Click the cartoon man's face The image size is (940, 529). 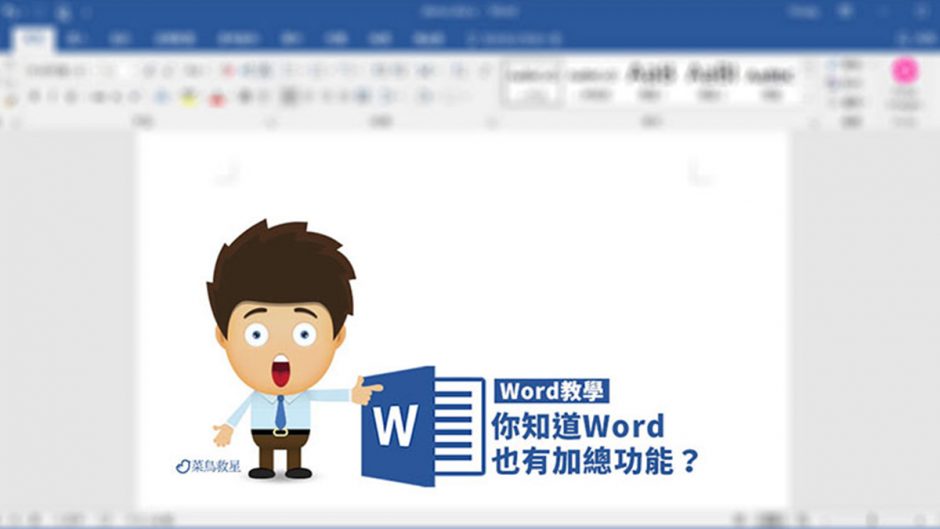coord(281,342)
